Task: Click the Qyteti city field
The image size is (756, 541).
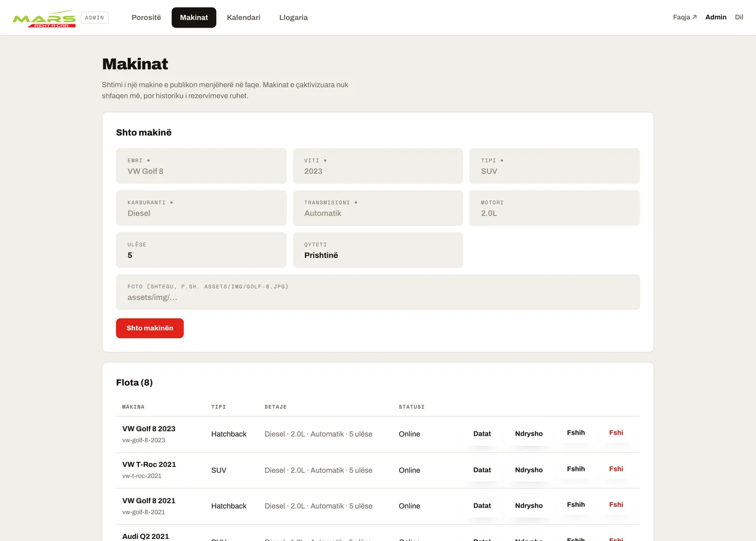Action: tap(378, 250)
